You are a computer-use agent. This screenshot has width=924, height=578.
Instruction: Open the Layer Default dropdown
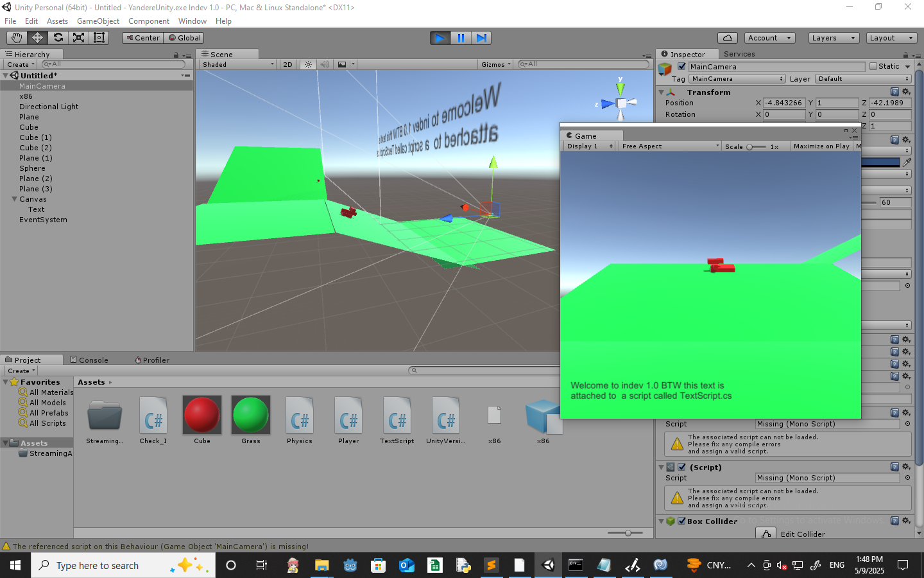point(863,79)
